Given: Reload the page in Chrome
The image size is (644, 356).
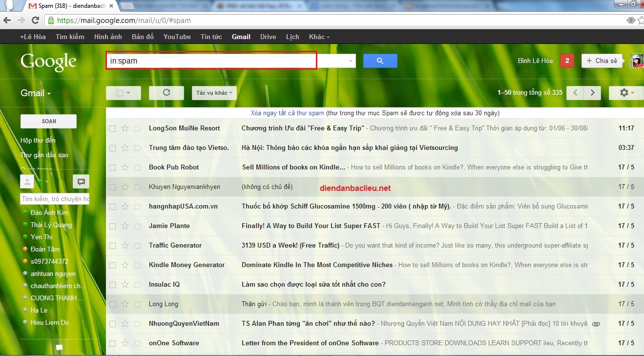Looking at the screenshot, I should (35, 21).
